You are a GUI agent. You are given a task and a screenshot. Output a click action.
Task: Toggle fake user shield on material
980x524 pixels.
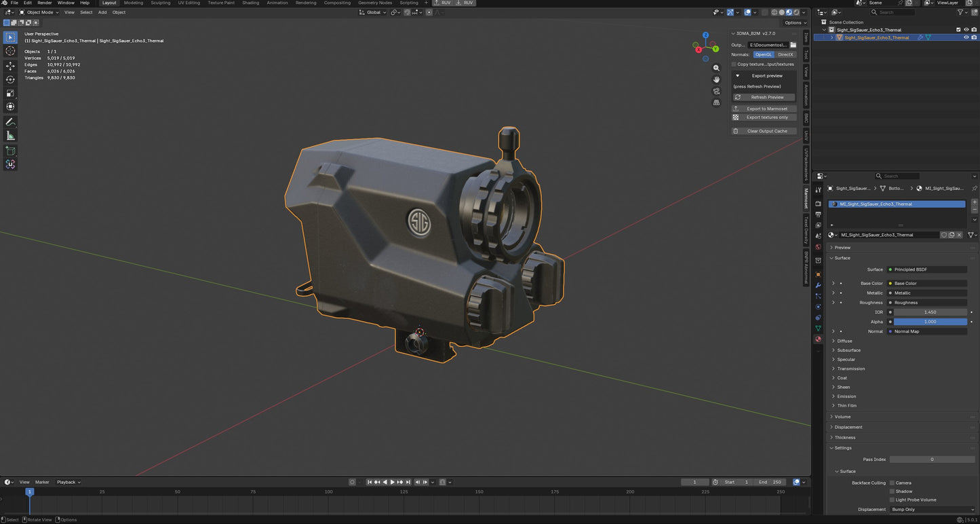943,235
